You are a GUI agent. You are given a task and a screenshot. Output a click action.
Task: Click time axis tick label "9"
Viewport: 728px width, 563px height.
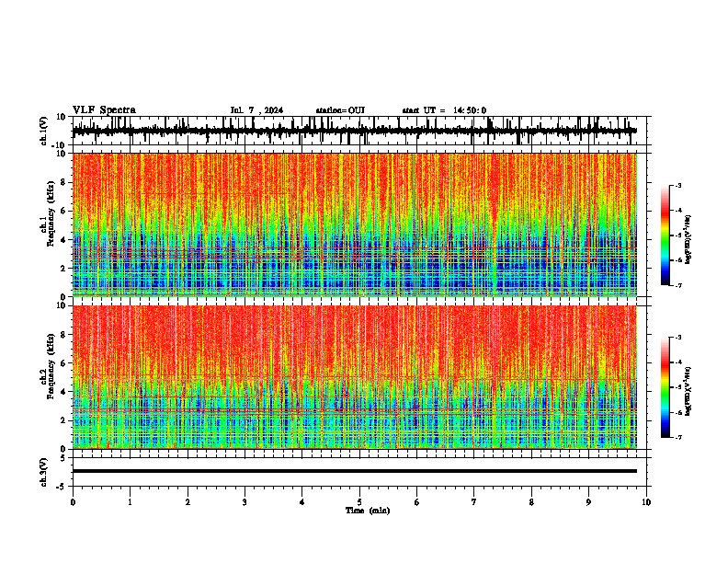(588, 502)
